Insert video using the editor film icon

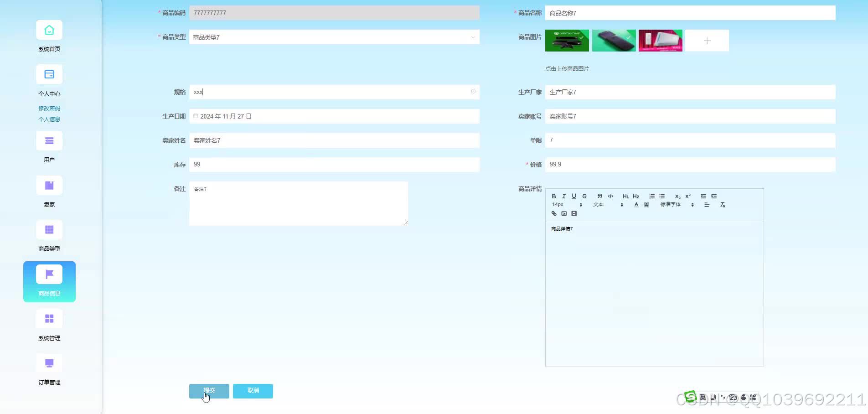click(x=574, y=213)
